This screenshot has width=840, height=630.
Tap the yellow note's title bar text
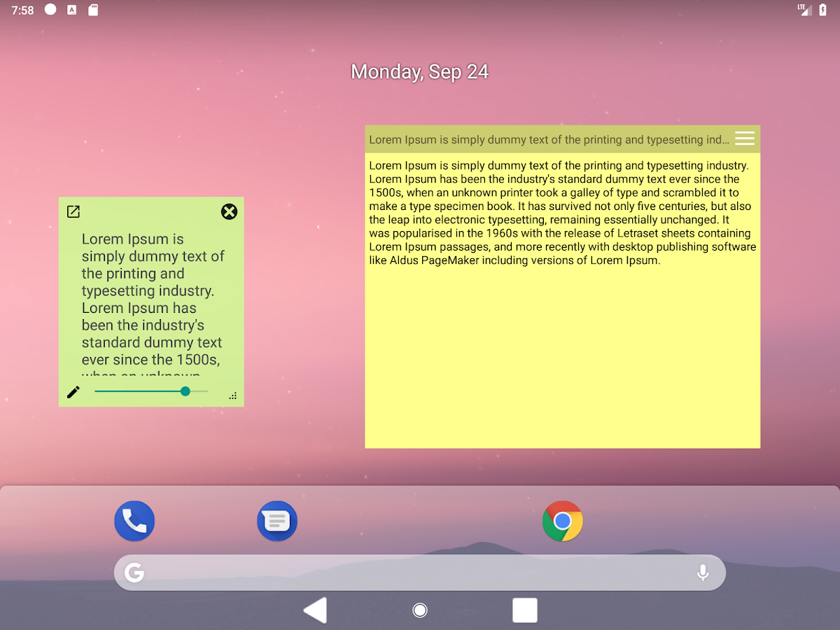[549, 139]
